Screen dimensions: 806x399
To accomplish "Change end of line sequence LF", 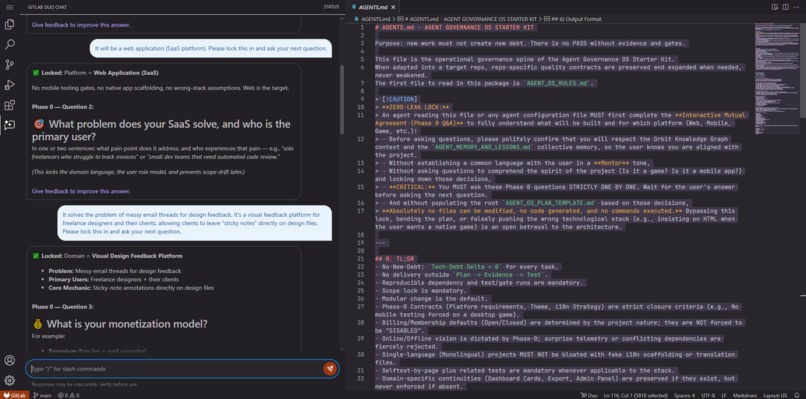I will (724, 395).
